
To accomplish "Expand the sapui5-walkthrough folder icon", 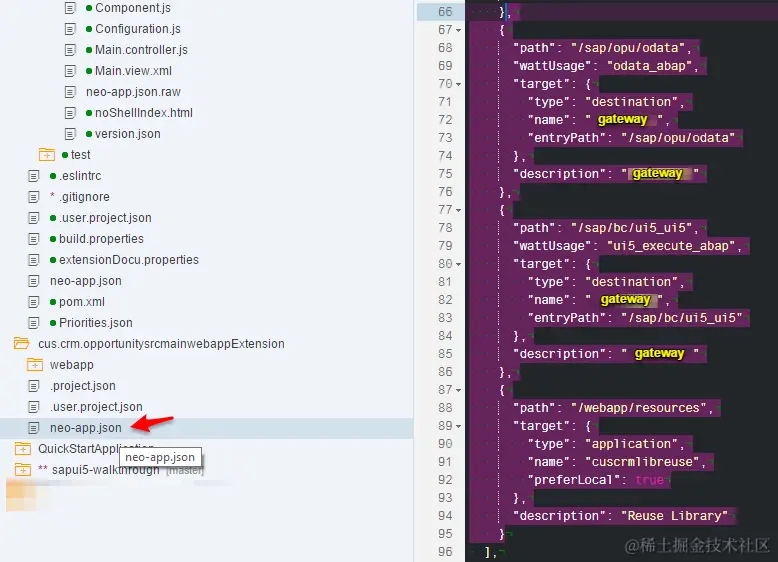I will click(x=23, y=469).
